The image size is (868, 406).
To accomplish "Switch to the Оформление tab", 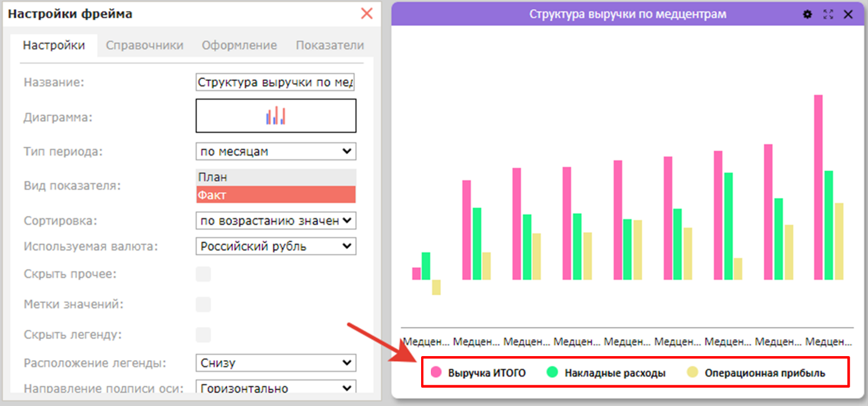I will pos(239,45).
